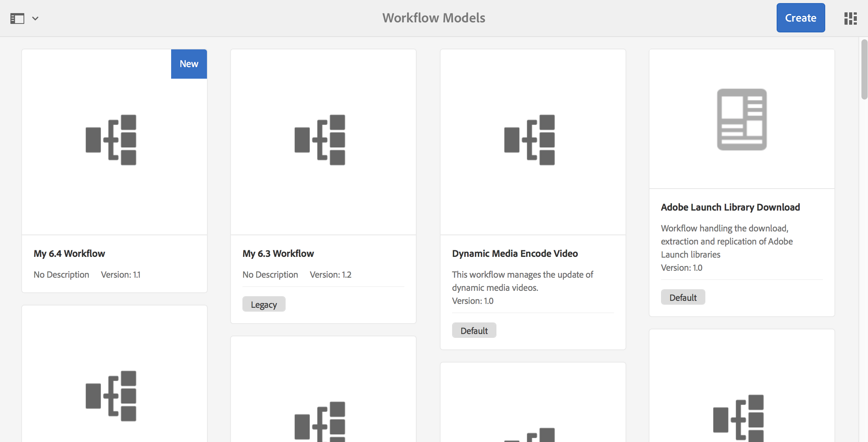Select the Adobe Launch Library Download title

point(730,207)
